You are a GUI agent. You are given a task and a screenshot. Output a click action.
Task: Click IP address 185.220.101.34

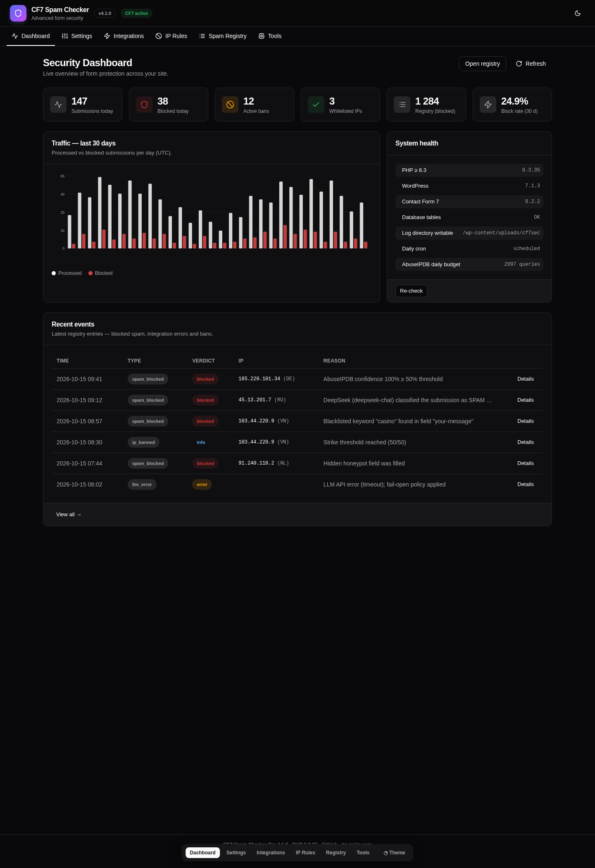point(259,379)
